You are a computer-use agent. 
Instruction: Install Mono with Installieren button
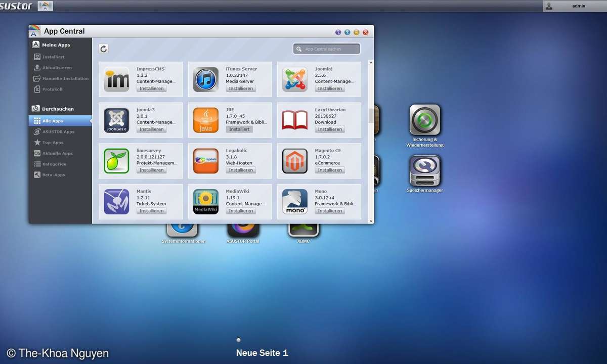pyautogui.click(x=330, y=211)
